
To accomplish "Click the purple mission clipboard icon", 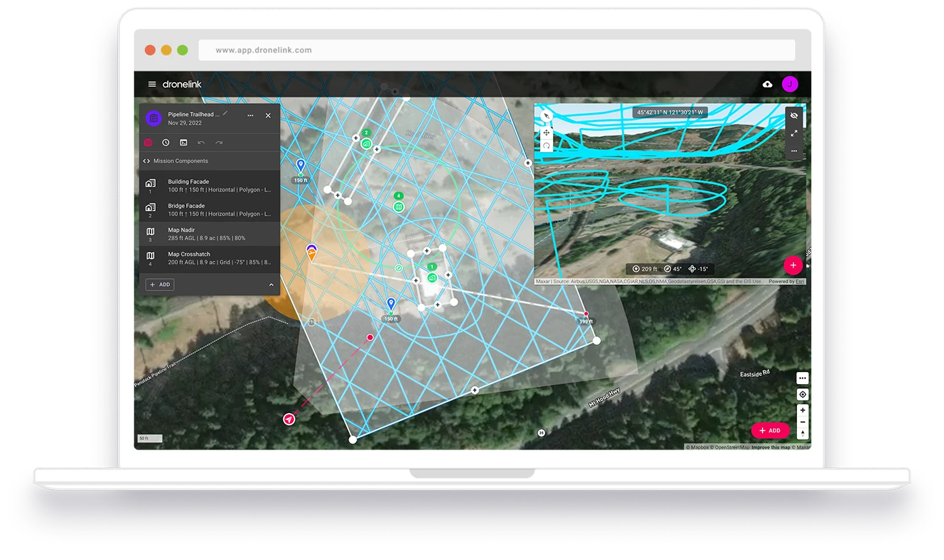I will 154,118.
